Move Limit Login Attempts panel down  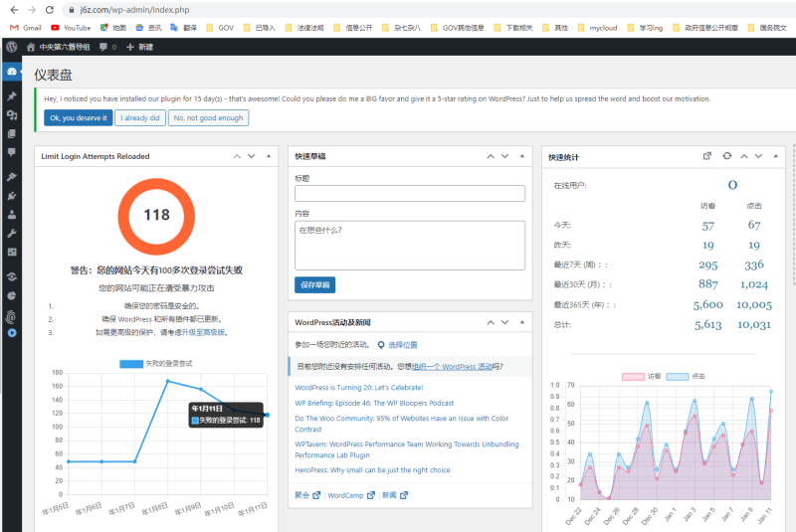tap(252, 156)
